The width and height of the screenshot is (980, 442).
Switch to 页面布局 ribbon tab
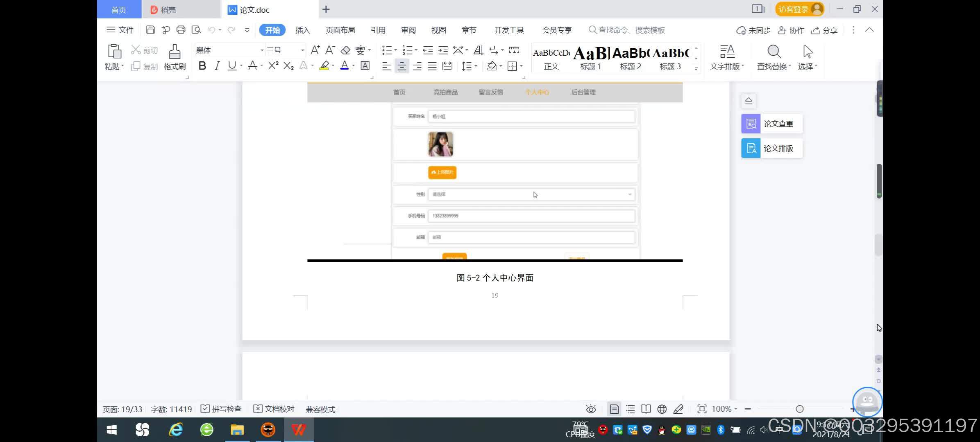point(340,30)
